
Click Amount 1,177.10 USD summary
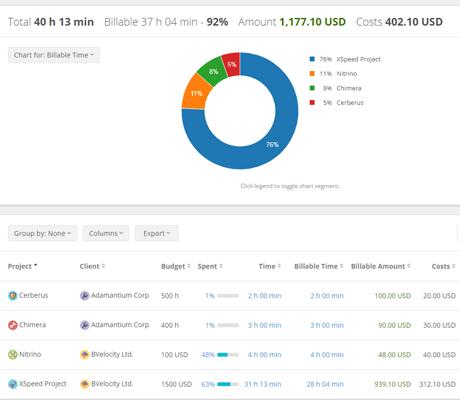click(292, 22)
